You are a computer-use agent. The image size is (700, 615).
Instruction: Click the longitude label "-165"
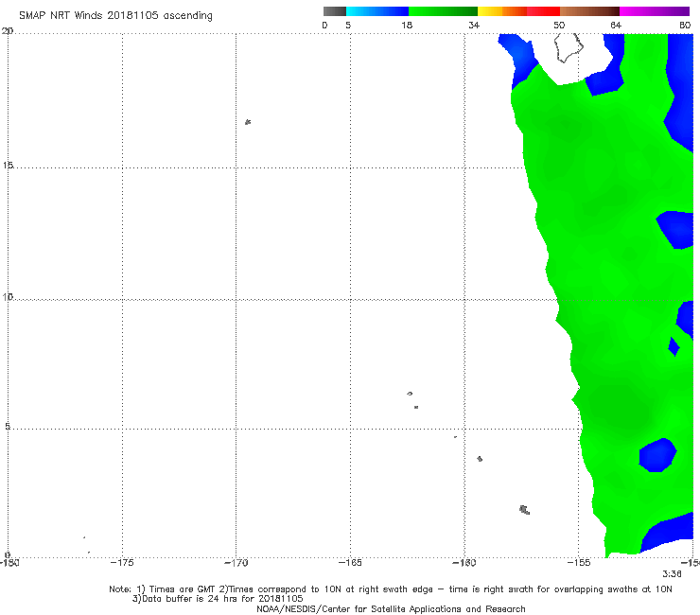pyautogui.click(x=350, y=563)
